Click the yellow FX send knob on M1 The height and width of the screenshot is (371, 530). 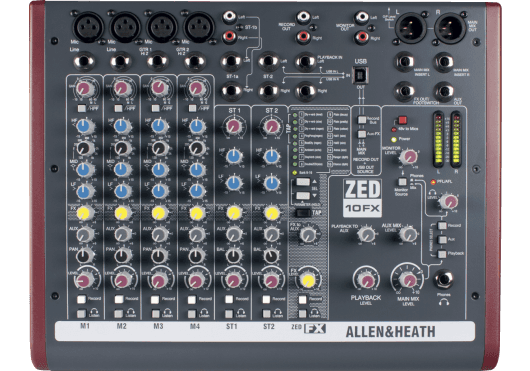84,213
